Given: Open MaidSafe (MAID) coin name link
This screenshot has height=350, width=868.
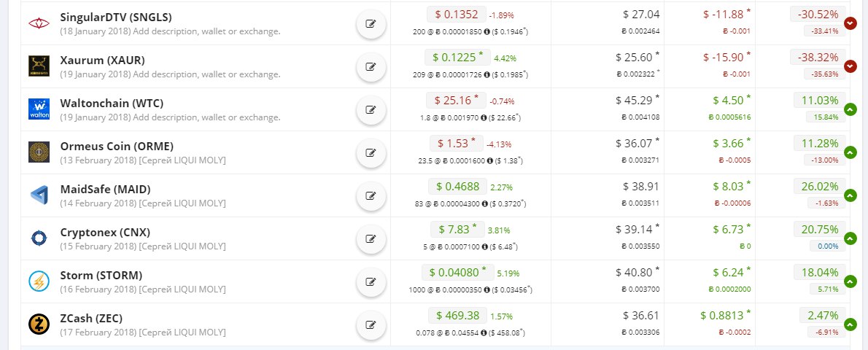Looking at the screenshot, I should coord(105,190).
